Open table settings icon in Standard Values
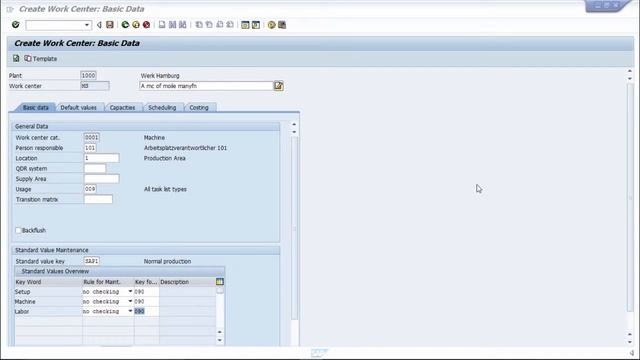 [x=220, y=282]
